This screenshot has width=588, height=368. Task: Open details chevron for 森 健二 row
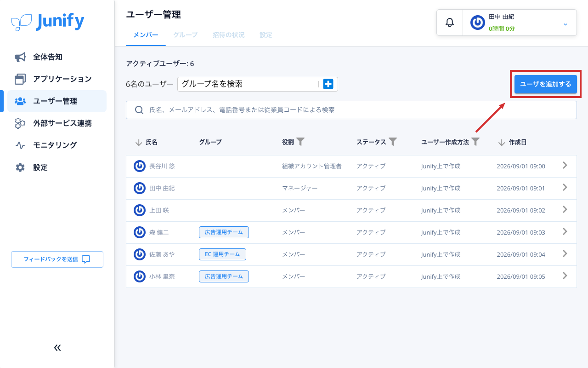565,232
